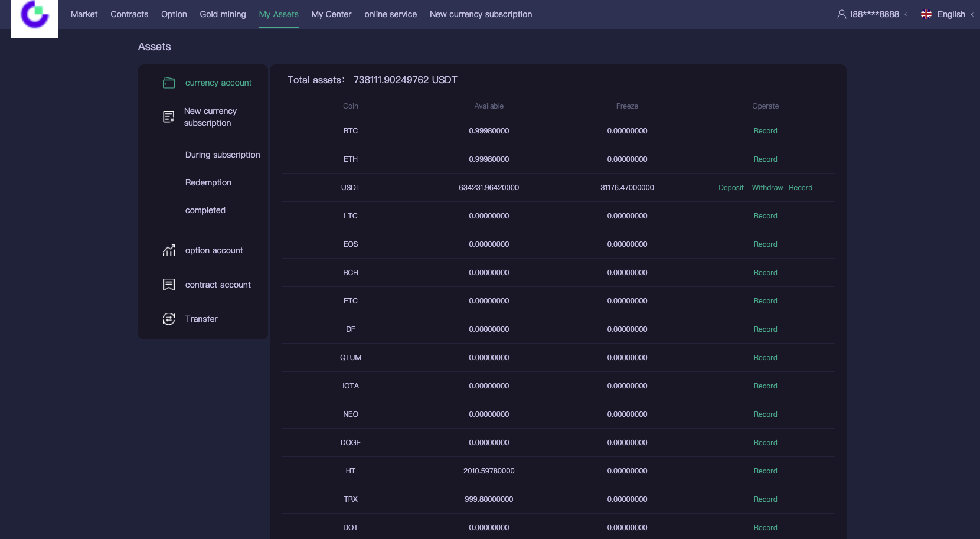
Task: Open Record for the BTC row
Action: 765,131
